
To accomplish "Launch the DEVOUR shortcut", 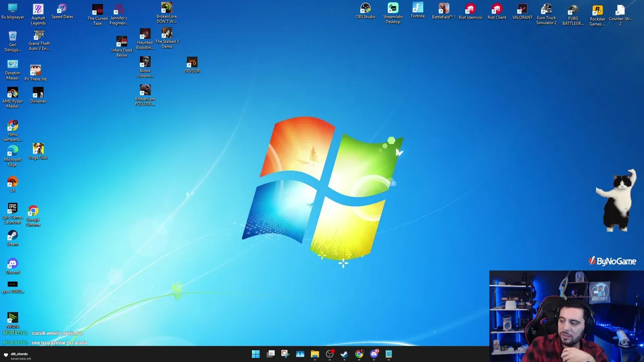I will [192, 65].
